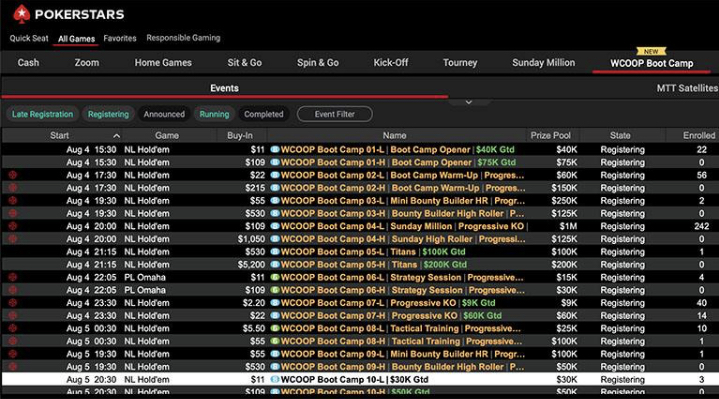Open the Sit & Go tab
This screenshot has width=719, height=399.
coord(244,63)
